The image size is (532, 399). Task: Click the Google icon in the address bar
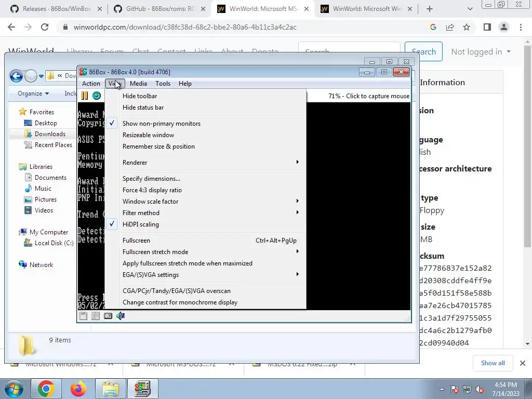pos(433,27)
